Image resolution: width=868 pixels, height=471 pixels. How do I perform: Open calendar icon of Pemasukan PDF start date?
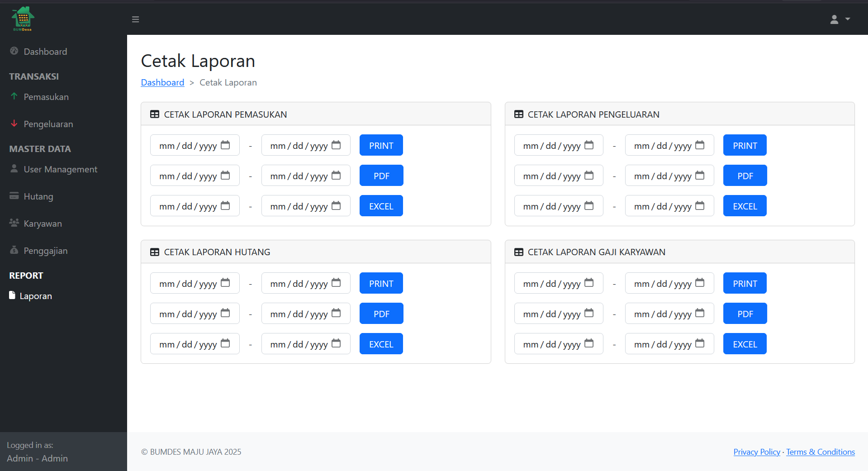225,175
